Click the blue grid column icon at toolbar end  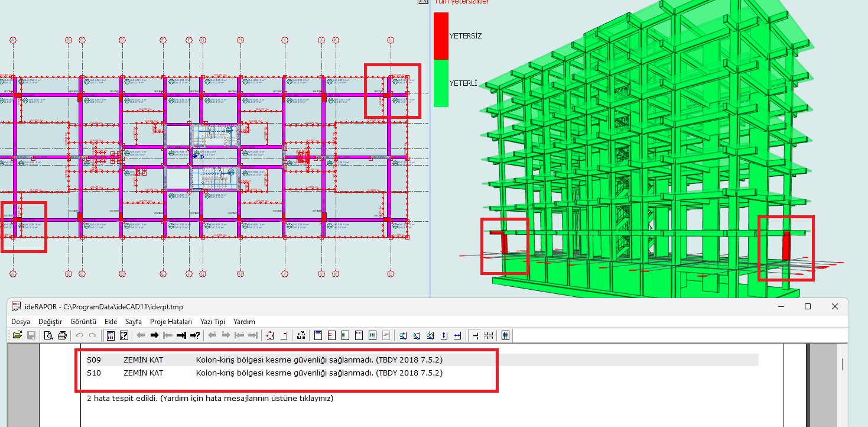click(x=505, y=335)
